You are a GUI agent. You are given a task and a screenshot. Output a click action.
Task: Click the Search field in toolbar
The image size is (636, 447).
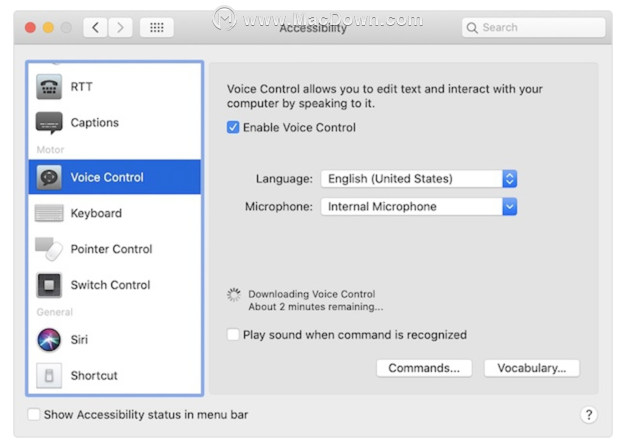[533, 28]
